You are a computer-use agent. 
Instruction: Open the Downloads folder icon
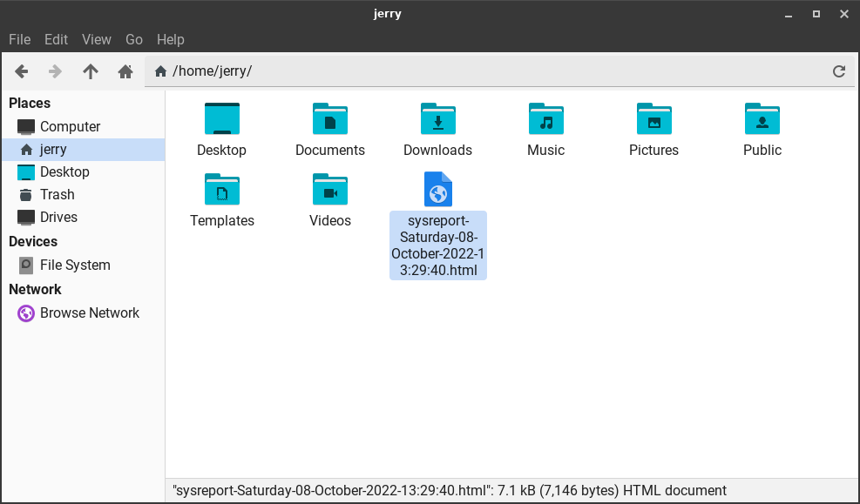[x=437, y=119]
